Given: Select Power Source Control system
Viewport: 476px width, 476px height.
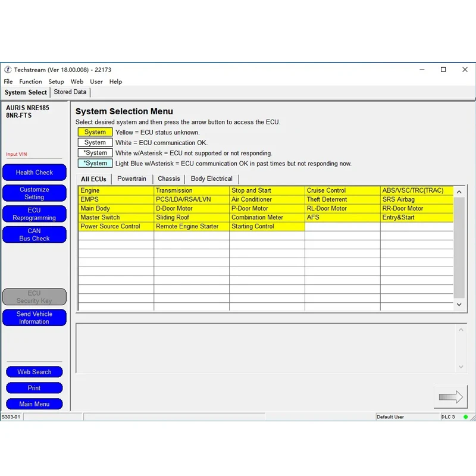Looking at the screenshot, I should pyautogui.click(x=116, y=227).
